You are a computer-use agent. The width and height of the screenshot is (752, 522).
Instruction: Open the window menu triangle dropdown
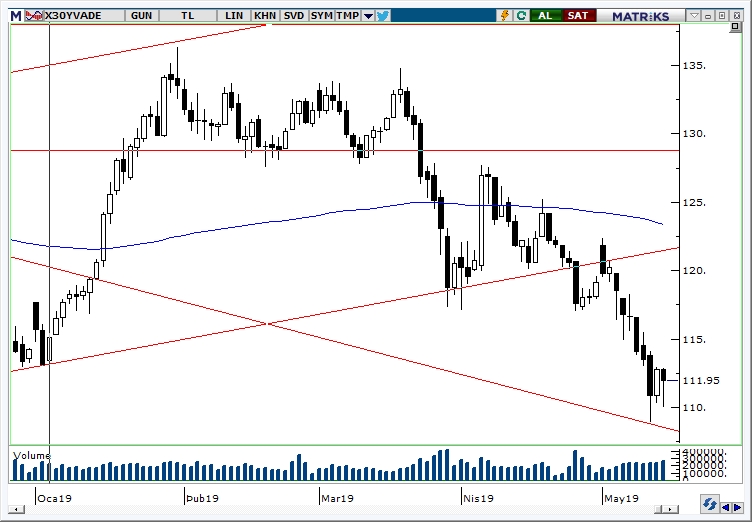[x=693, y=16]
